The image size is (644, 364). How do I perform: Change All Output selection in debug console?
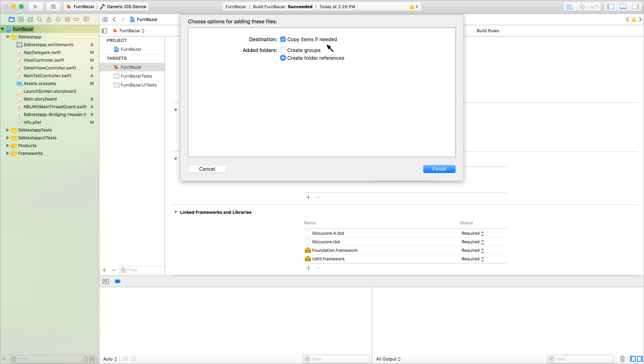(x=388, y=359)
